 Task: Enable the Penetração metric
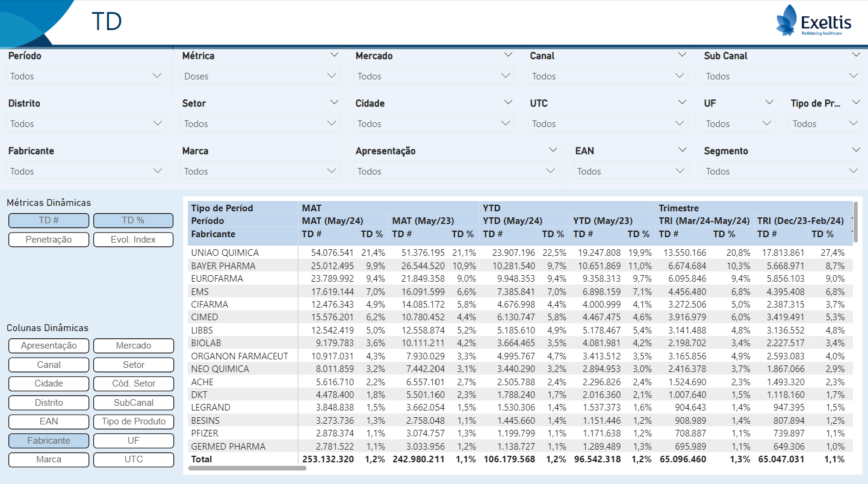tap(49, 240)
